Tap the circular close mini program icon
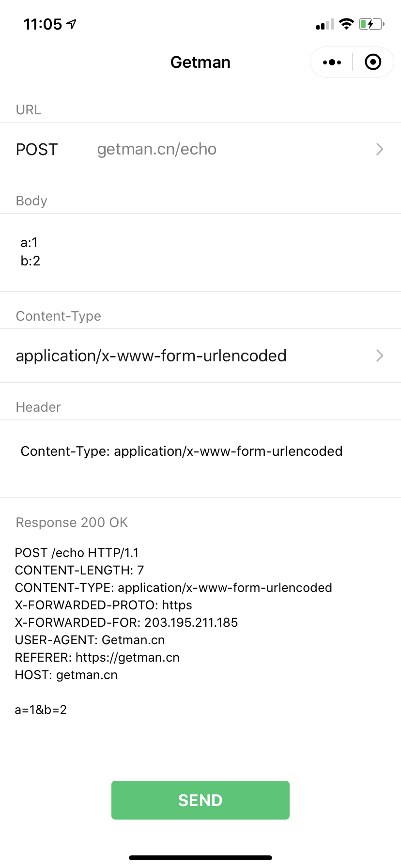The width and height of the screenshot is (401, 868). pos(373,62)
